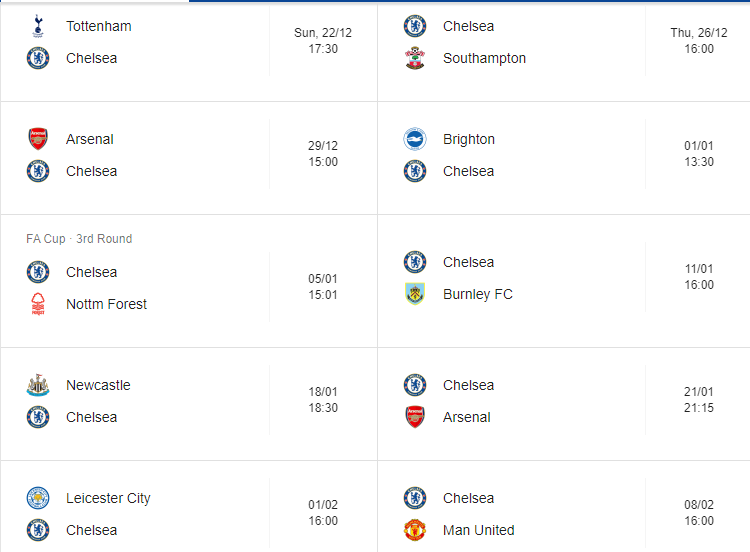The image size is (750, 552).
Task: Open the 08/02 16:00 match time
Action: (x=699, y=513)
